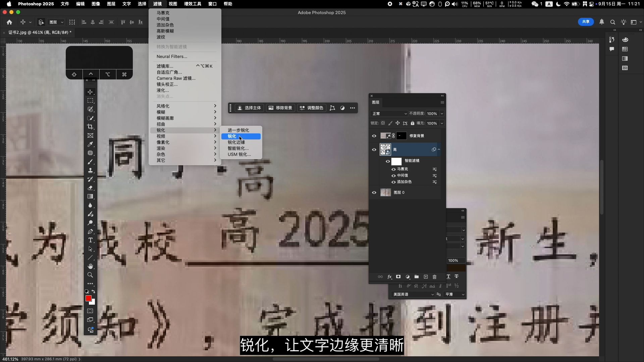Open the blend mode 正常 dropdown
The height and width of the screenshot is (362, 644).
click(389, 114)
